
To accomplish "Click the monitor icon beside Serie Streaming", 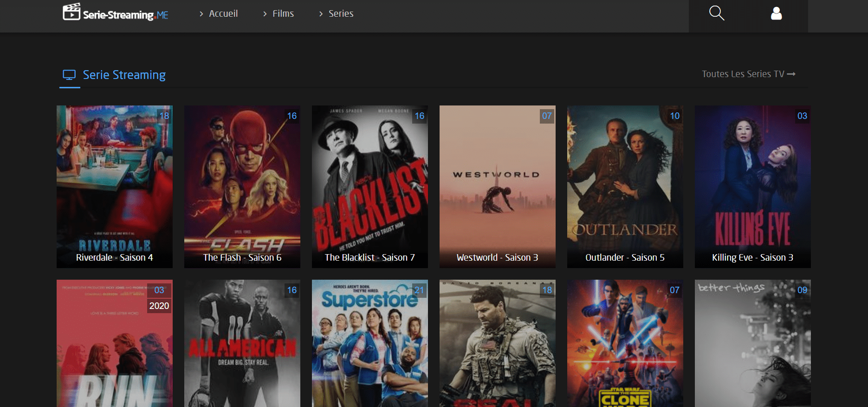I will pyautogui.click(x=69, y=75).
